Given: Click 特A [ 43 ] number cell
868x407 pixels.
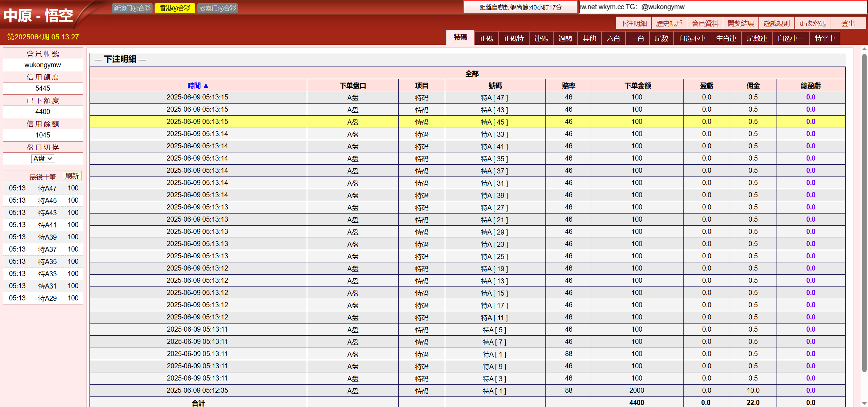Looking at the screenshot, I should (495, 110).
